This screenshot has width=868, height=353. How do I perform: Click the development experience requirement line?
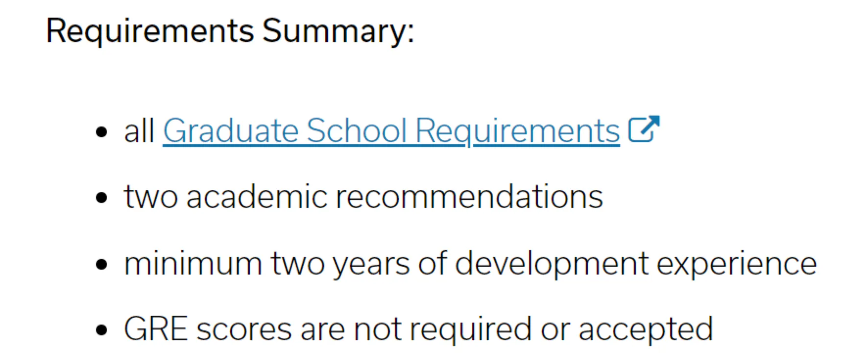coord(470,263)
